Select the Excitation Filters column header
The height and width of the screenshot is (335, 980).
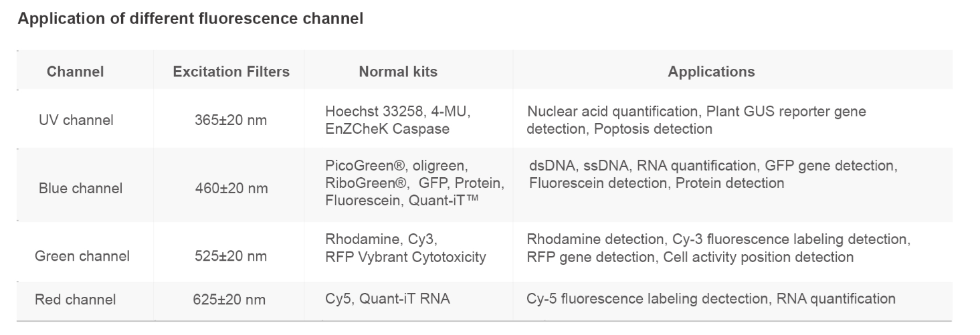tap(231, 72)
